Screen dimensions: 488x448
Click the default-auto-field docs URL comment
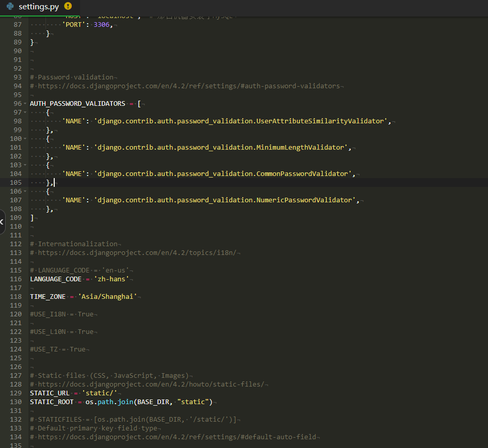[x=173, y=437]
